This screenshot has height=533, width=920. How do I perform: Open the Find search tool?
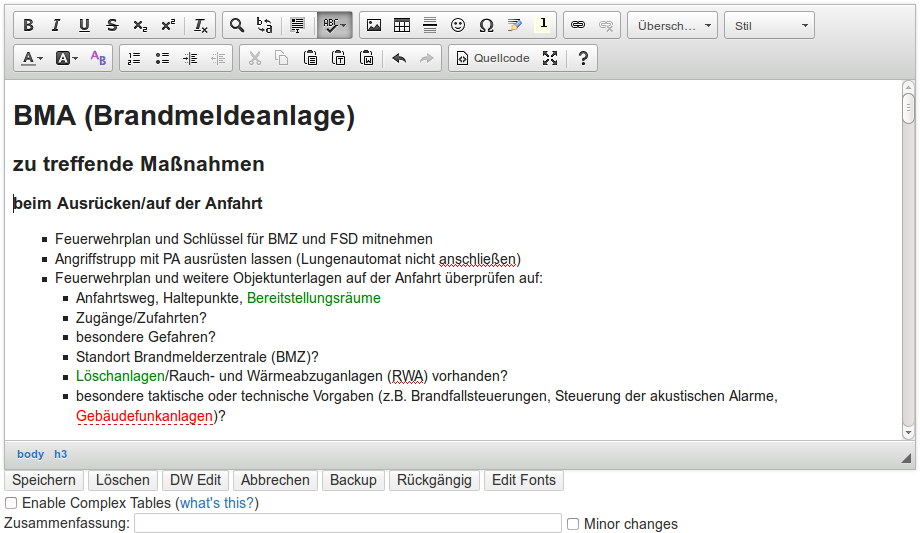pos(237,25)
